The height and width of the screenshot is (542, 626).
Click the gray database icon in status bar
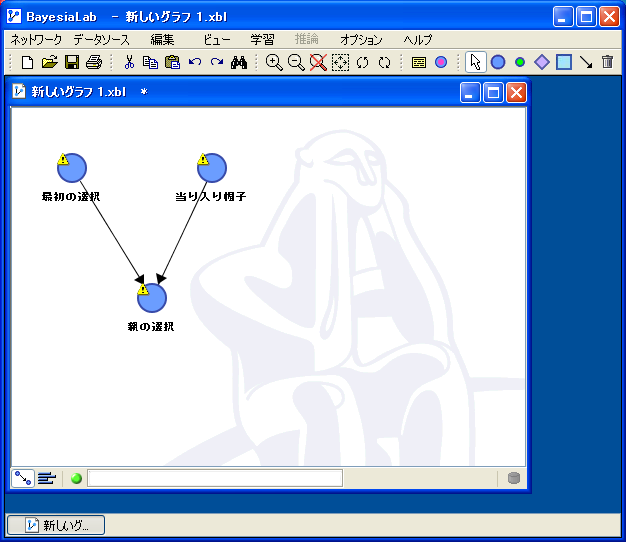[514, 478]
